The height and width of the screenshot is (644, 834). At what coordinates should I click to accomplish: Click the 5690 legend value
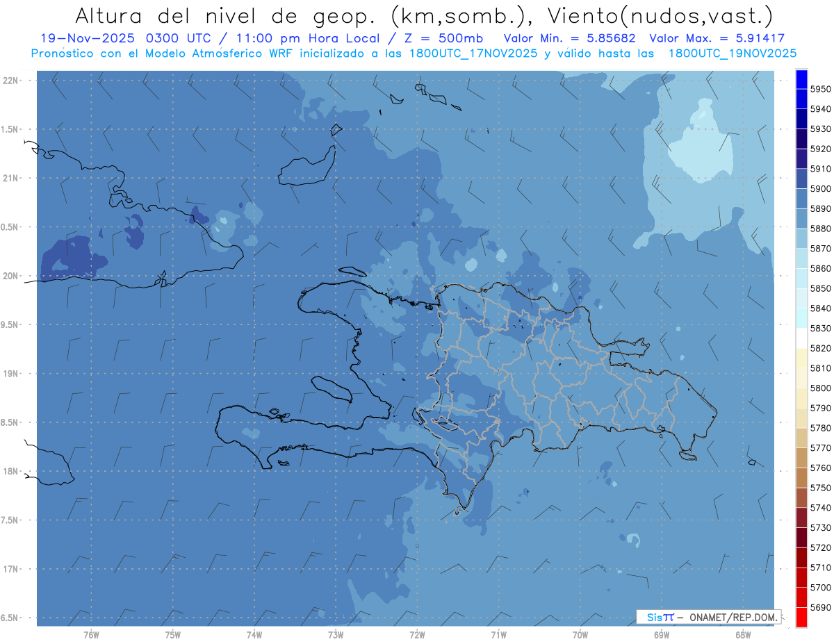(820, 607)
